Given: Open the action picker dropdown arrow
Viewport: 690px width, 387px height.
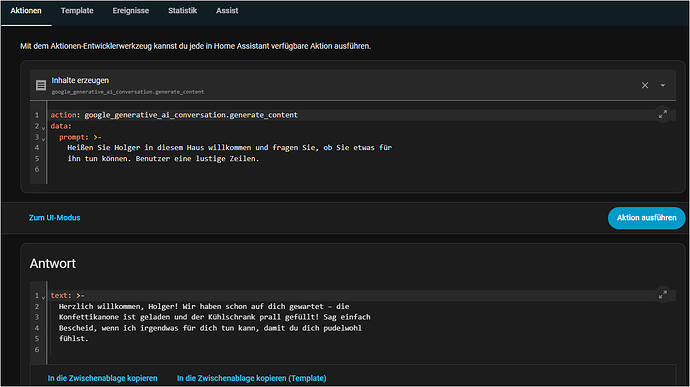Looking at the screenshot, I should point(663,85).
